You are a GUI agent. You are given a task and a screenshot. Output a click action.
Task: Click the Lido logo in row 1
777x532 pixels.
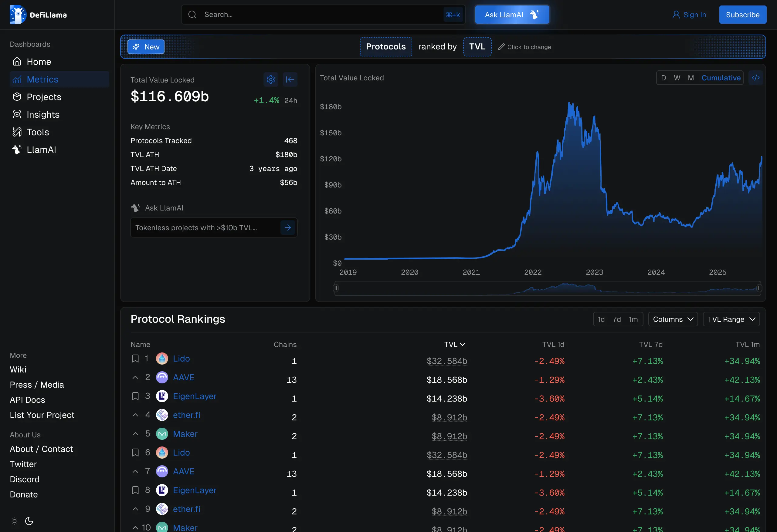(162, 359)
